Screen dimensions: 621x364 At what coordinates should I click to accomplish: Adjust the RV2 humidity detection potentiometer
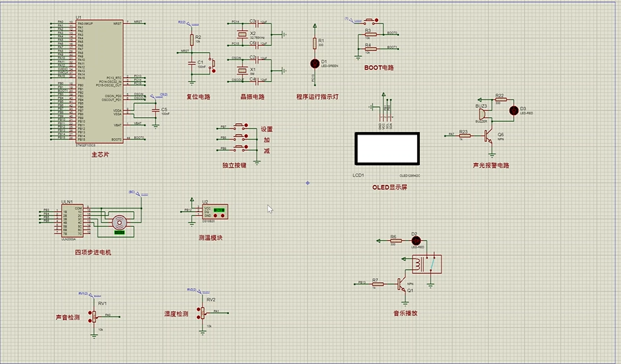[202, 312]
